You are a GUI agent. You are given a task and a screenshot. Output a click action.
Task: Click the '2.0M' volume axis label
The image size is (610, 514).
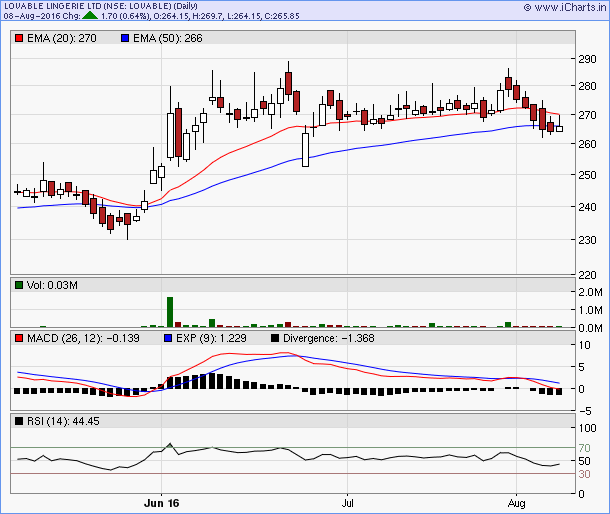pyautogui.click(x=590, y=292)
